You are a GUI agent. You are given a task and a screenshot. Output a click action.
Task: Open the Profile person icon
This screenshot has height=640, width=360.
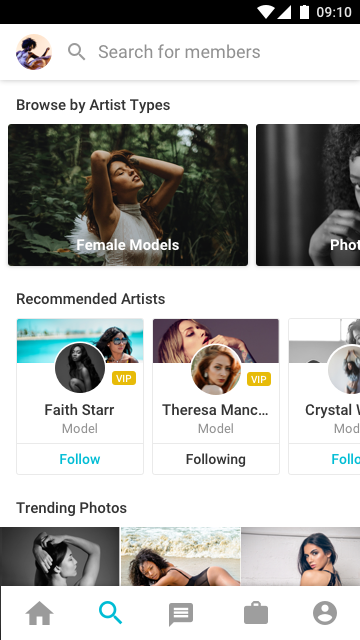325,613
